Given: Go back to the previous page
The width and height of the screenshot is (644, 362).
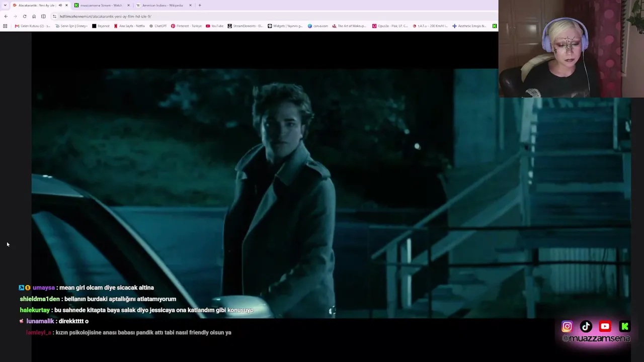Looking at the screenshot, I should click(x=6, y=16).
